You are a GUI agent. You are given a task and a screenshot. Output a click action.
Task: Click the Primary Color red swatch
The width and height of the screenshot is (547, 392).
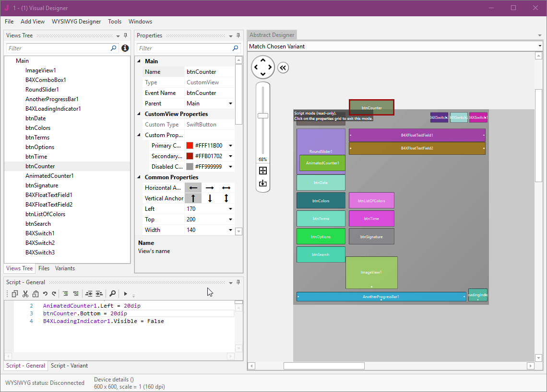[190, 146]
